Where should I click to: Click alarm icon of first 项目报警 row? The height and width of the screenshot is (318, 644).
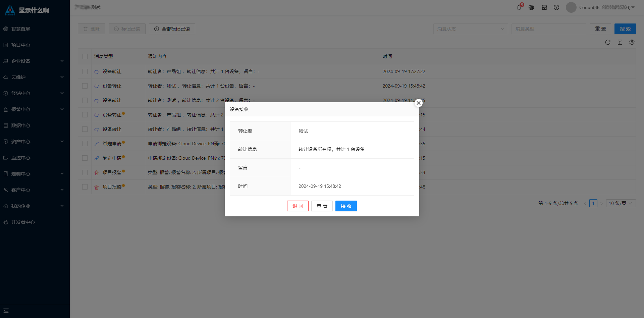97,173
